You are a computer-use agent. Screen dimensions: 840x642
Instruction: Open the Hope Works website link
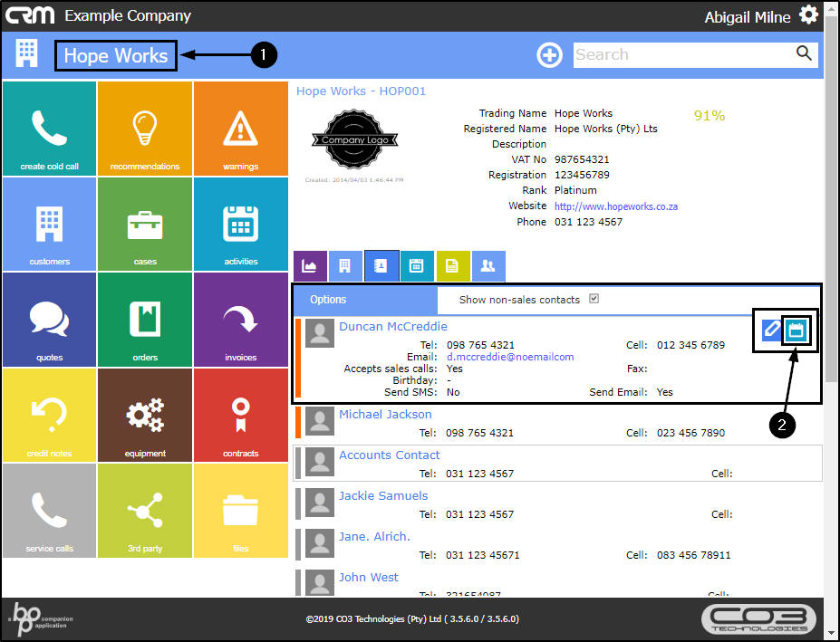pos(616,206)
